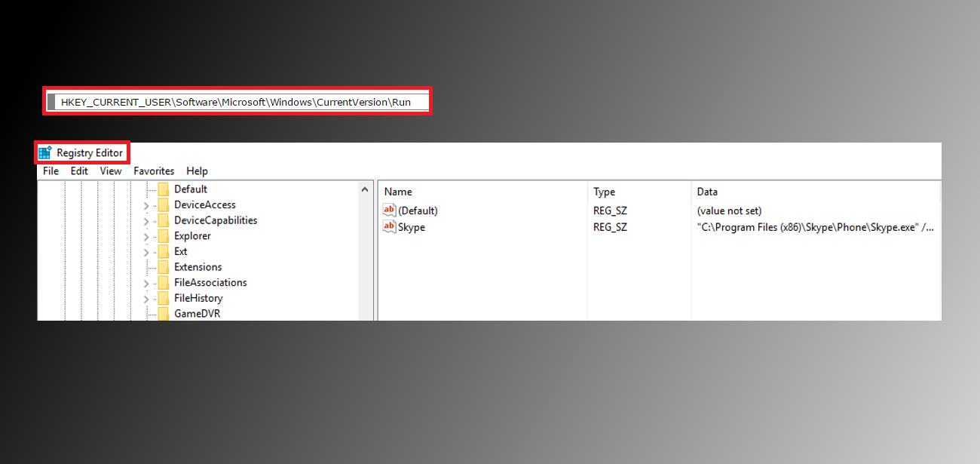Click the GameDVR folder icon

[x=164, y=314]
